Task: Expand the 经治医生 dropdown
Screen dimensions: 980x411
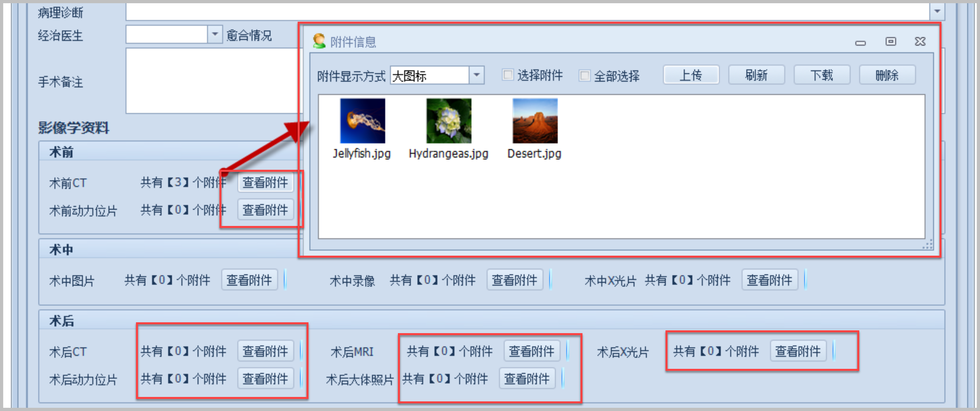Action: pyautogui.click(x=215, y=34)
